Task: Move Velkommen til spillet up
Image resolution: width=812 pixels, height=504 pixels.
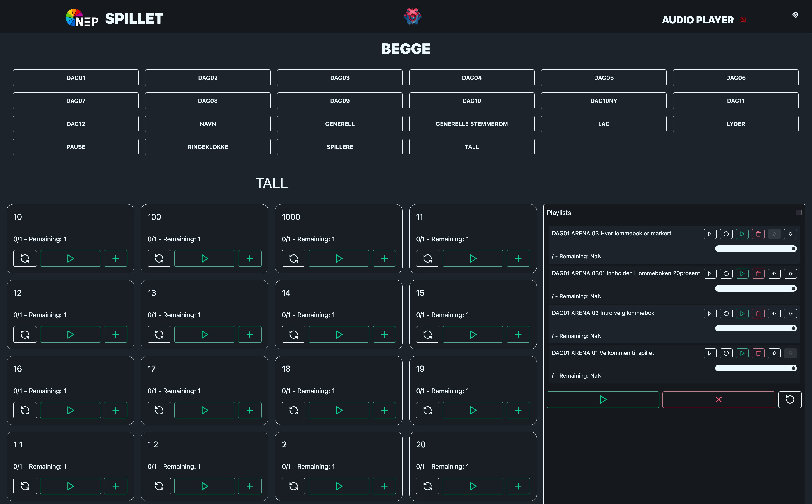Action: point(774,353)
